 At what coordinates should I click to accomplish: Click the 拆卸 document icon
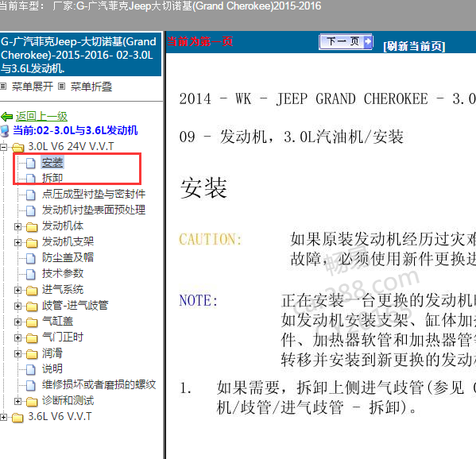click(x=30, y=179)
